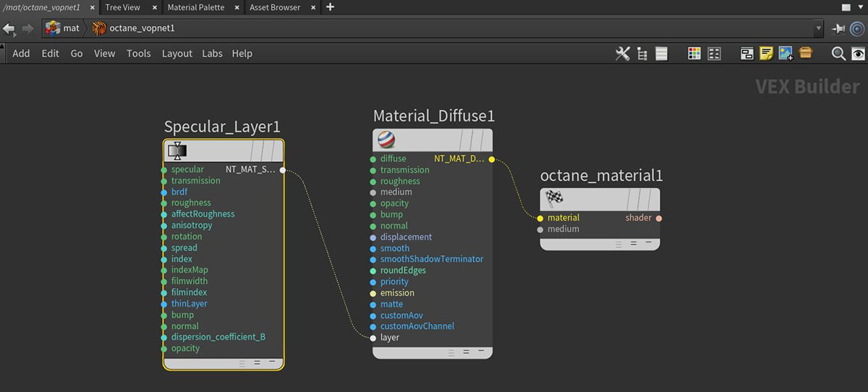Open the tool menu wrench icon

[622, 54]
